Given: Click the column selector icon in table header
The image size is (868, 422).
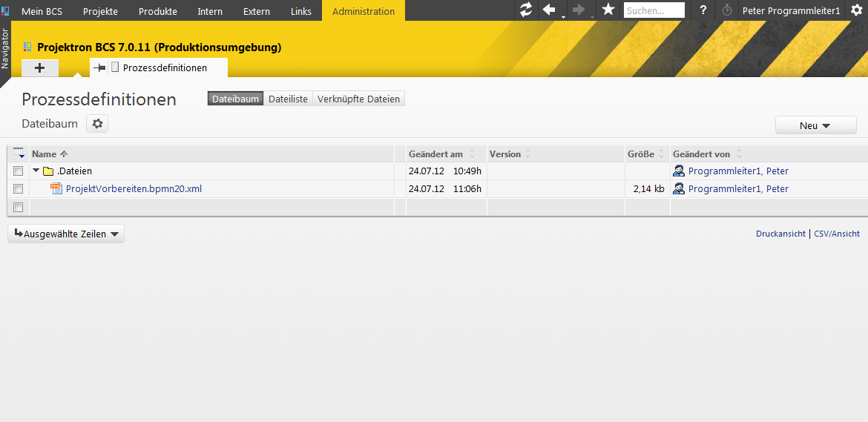Looking at the screenshot, I should coord(19,154).
